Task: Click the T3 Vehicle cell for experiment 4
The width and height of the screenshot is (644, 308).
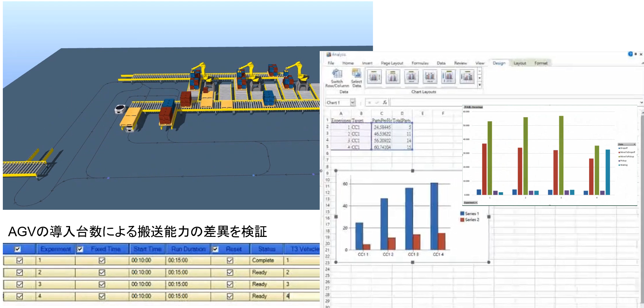Action: tap(301, 296)
